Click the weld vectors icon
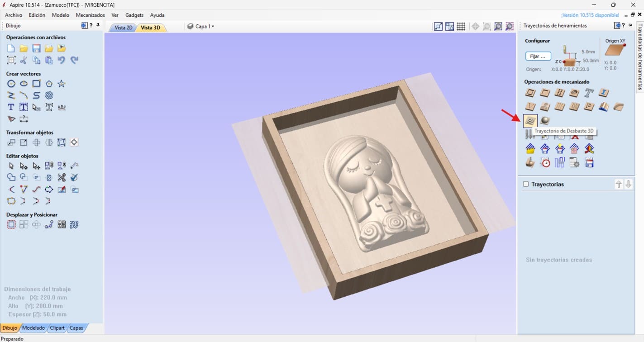The image size is (644, 342). click(11, 177)
